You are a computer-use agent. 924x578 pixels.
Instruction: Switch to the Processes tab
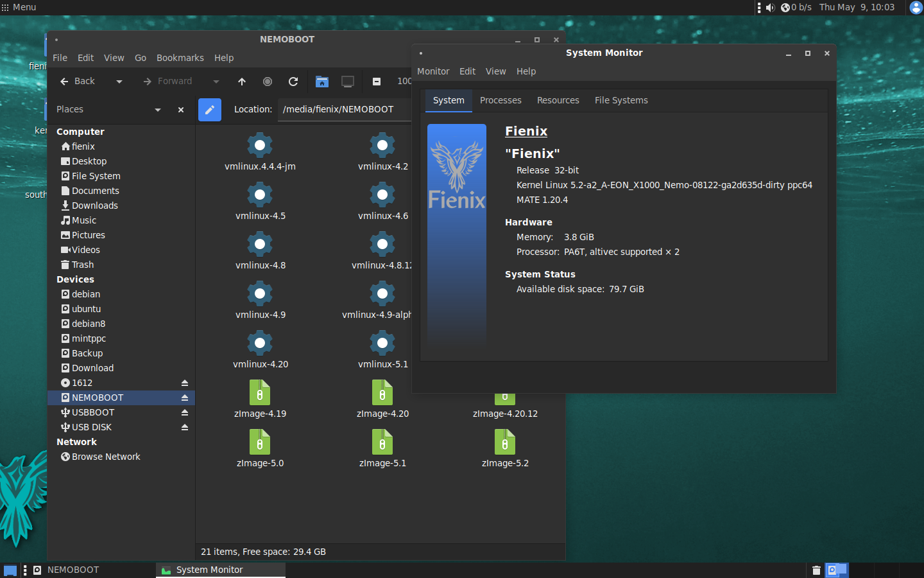[501, 101]
